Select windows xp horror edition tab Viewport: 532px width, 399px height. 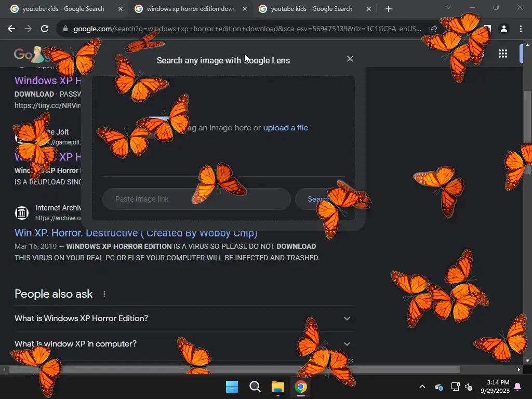[x=191, y=9]
